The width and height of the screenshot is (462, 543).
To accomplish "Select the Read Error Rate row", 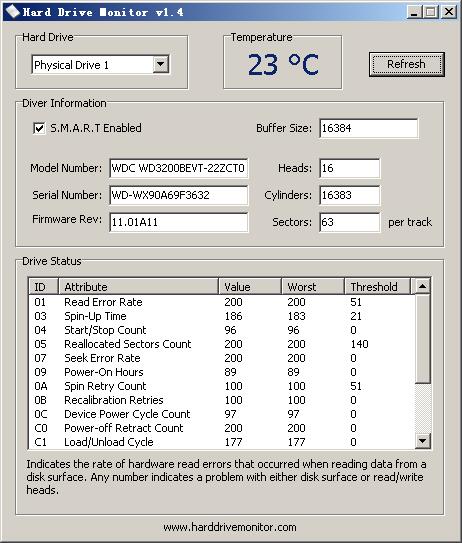I will 222,302.
